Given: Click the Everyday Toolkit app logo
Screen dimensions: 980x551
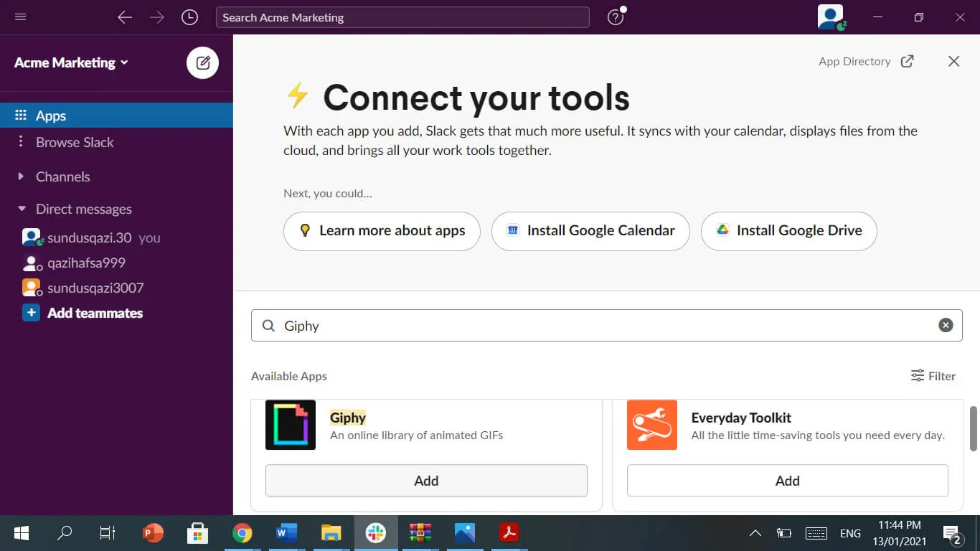Looking at the screenshot, I should [x=652, y=425].
